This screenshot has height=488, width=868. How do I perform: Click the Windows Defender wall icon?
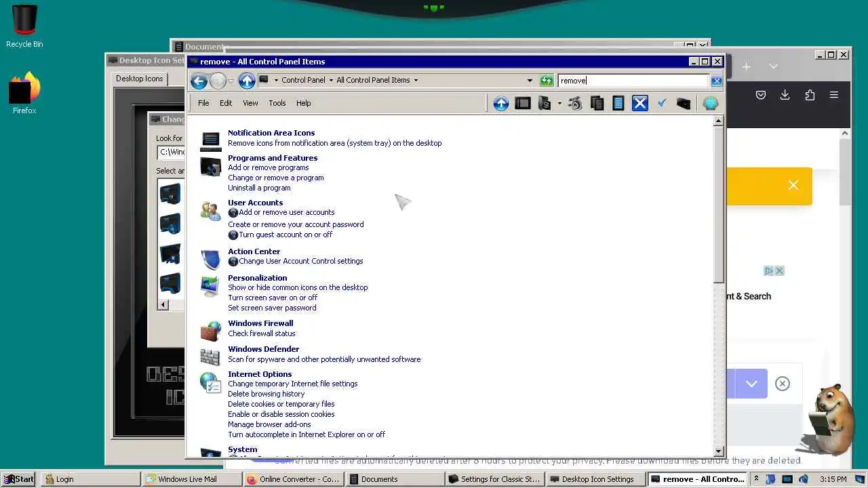click(210, 357)
